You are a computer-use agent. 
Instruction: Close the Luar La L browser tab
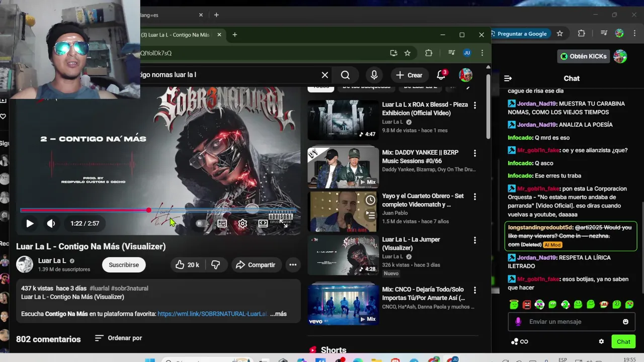click(x=219, y=35)
